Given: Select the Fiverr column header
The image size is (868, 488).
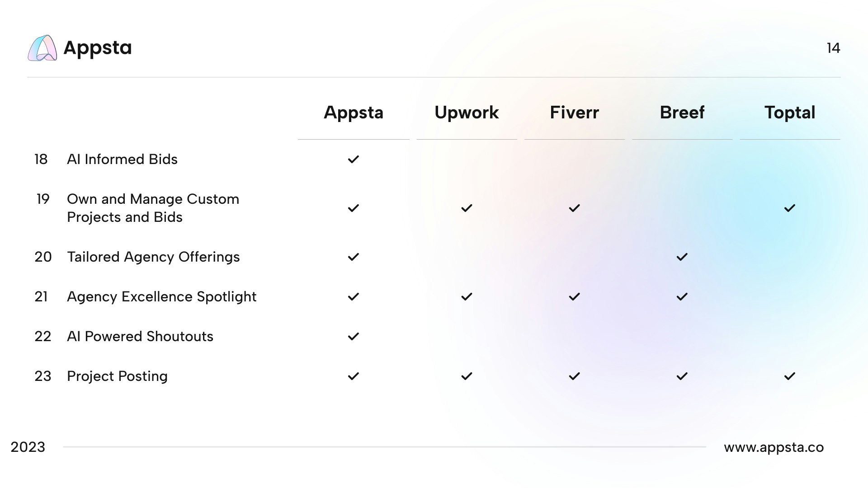Looking at the screenshot, I should click(x=575, y=113).
